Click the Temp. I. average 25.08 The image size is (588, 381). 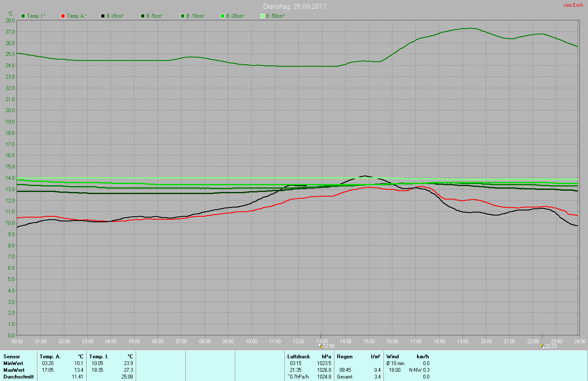(127, 377)
